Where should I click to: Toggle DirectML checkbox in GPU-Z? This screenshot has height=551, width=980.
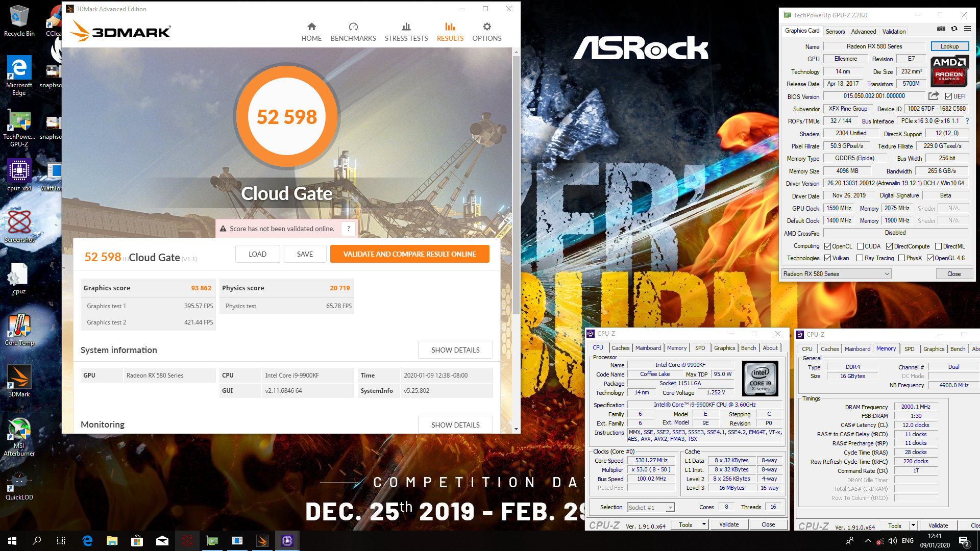938,246
